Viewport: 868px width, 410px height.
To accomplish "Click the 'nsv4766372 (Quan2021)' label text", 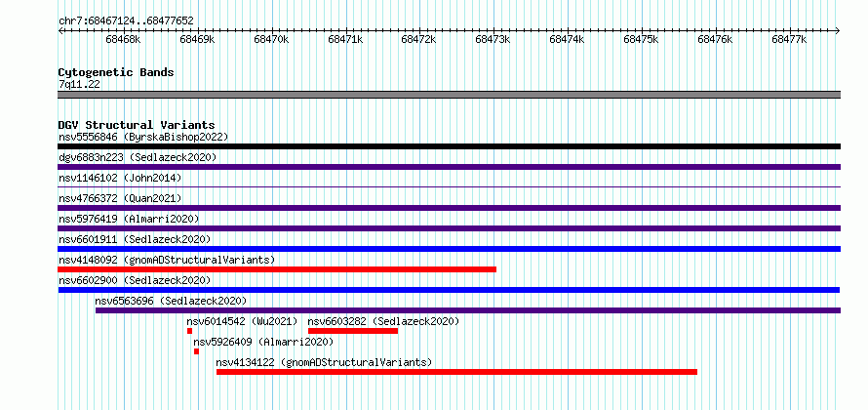I will [120, 198].
